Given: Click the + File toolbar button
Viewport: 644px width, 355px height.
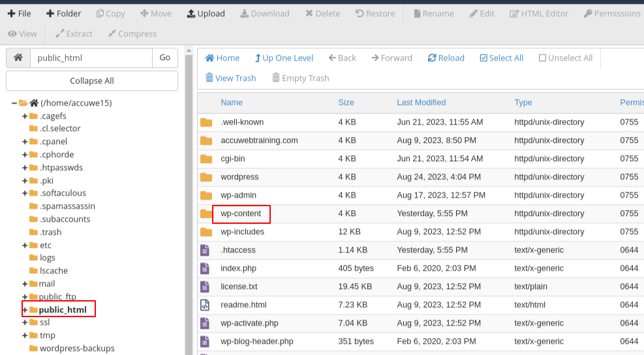Looking at the screenshot, I should click(20, 14).
